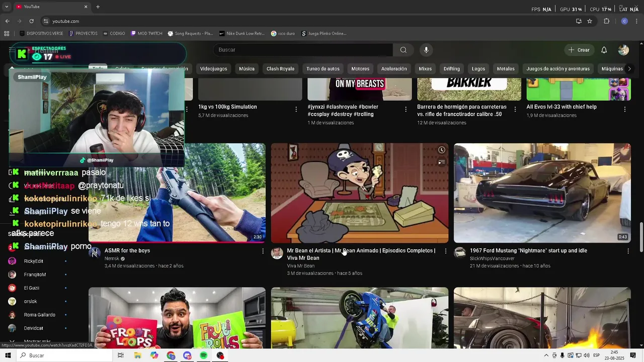
Task: Click the Crear button
Action: [579, 50]
